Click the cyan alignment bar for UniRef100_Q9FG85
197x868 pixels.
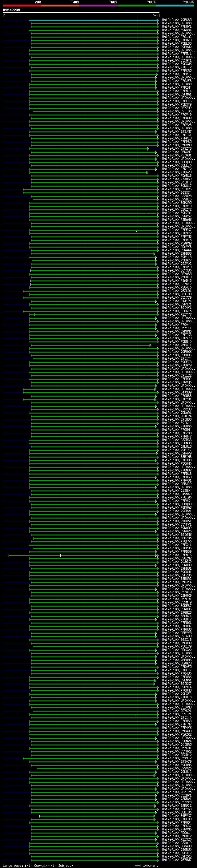tap(94, 20)
